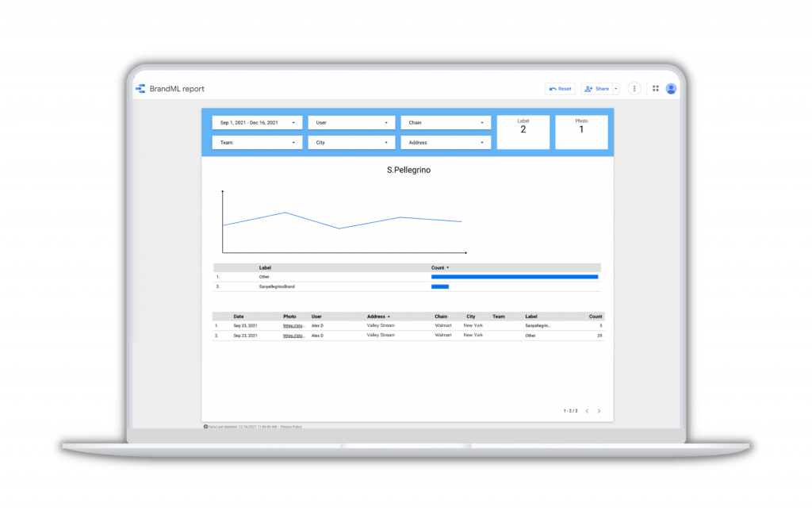Screen dimensions: 812x522
Task: Open the Google apps grid icon
Action: pos(656,89)
